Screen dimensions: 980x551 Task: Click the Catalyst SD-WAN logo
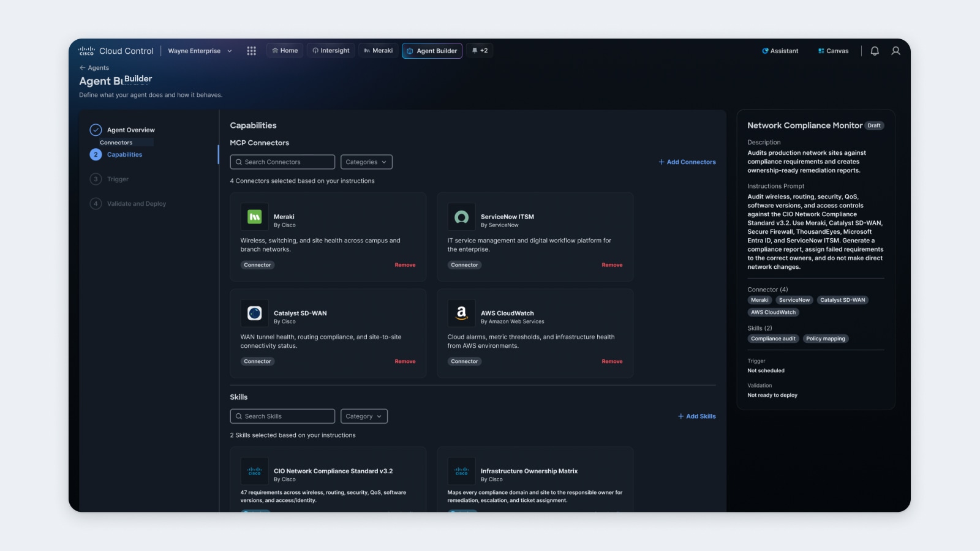click(254, 313)
